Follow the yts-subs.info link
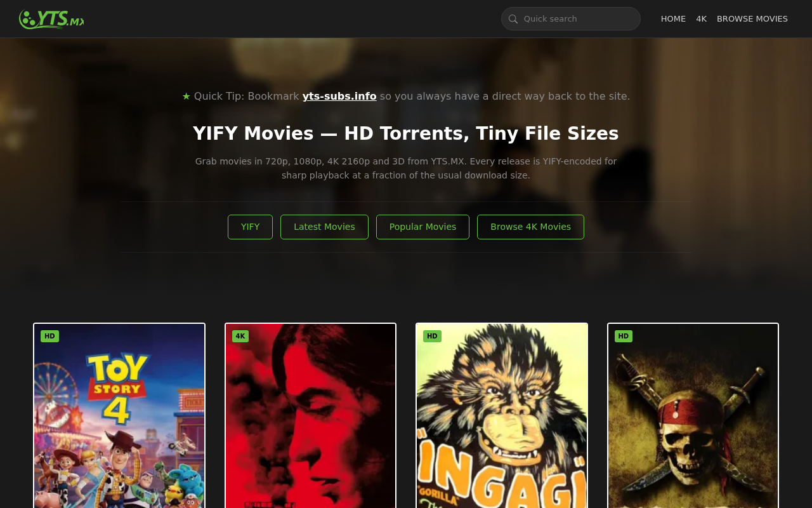Image resolution: width=812 pixels, height=508 pixels. [x=339, y=97]
